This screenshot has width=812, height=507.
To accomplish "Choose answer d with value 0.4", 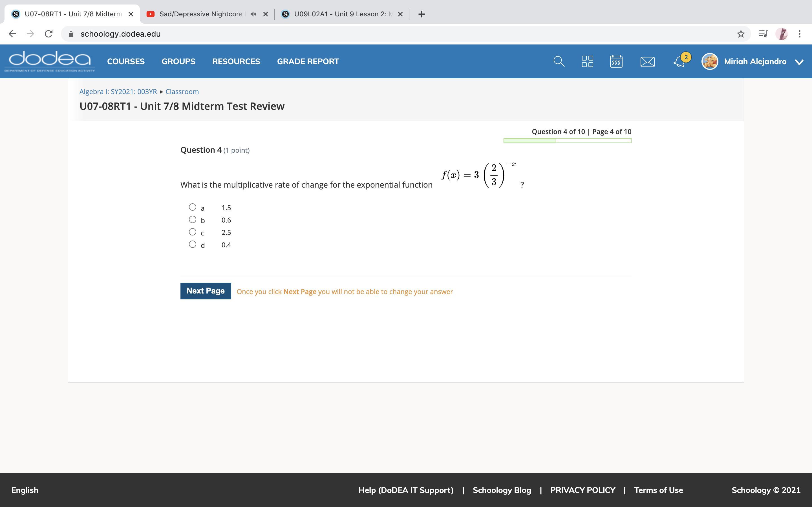I will [193, 244].
